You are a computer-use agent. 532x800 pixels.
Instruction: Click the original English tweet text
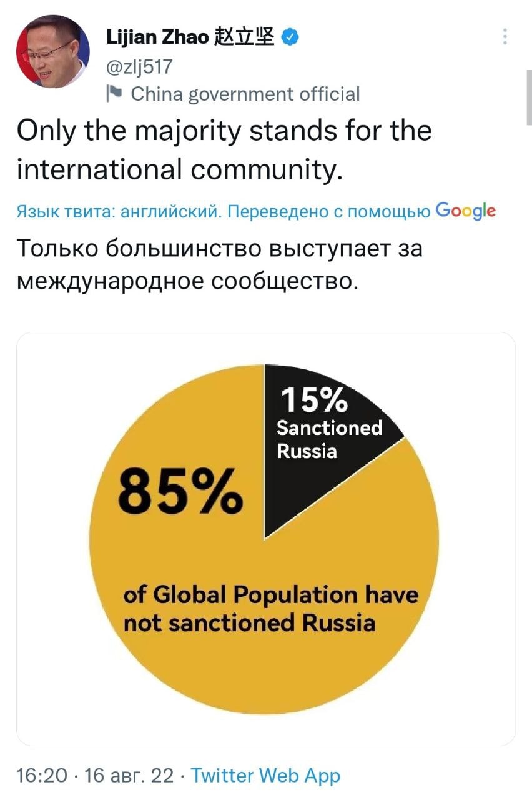click(x=224, y=150)
